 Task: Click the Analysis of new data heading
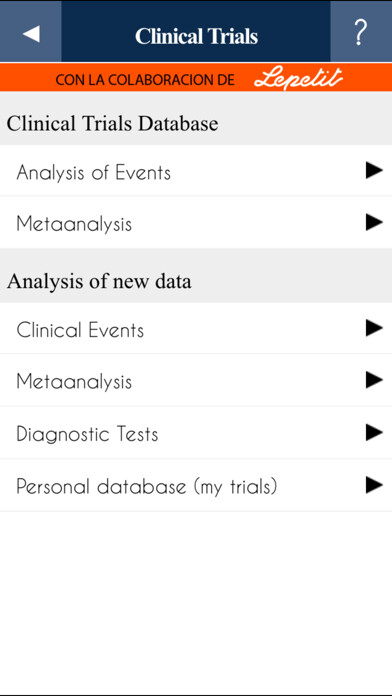pyautogui.click(x=99, y=281)
